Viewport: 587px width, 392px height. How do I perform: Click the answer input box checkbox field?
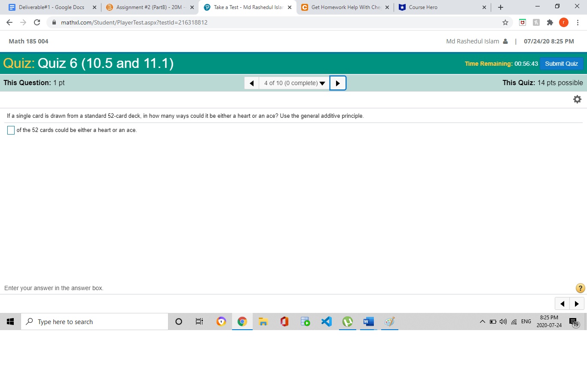click(x=11, y=130)
